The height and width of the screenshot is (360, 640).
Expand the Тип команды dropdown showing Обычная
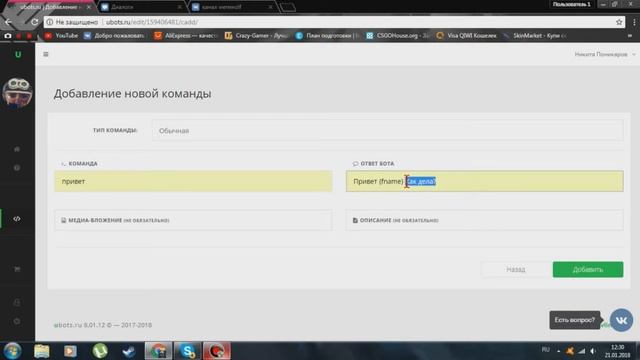387,131
